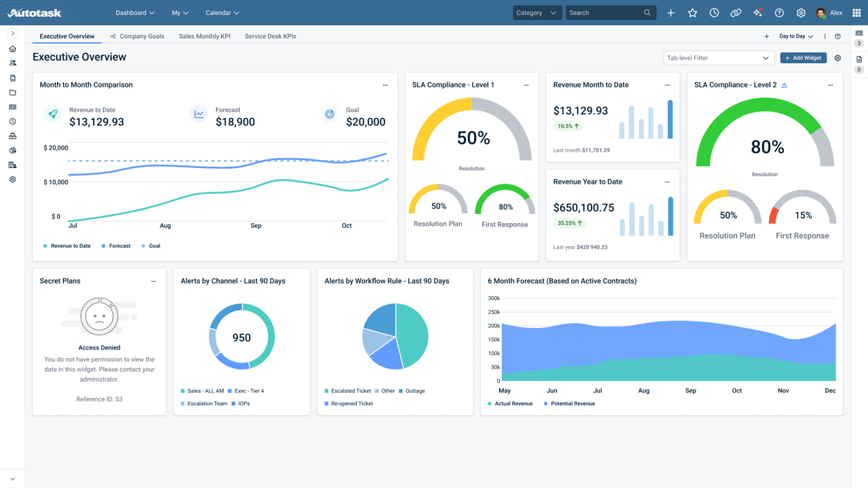This screenshot has width=868, height=488.
Task: Open the reports pie-chart icon in the sidebar
Action: pyautogui.click(x=12, y=150)
